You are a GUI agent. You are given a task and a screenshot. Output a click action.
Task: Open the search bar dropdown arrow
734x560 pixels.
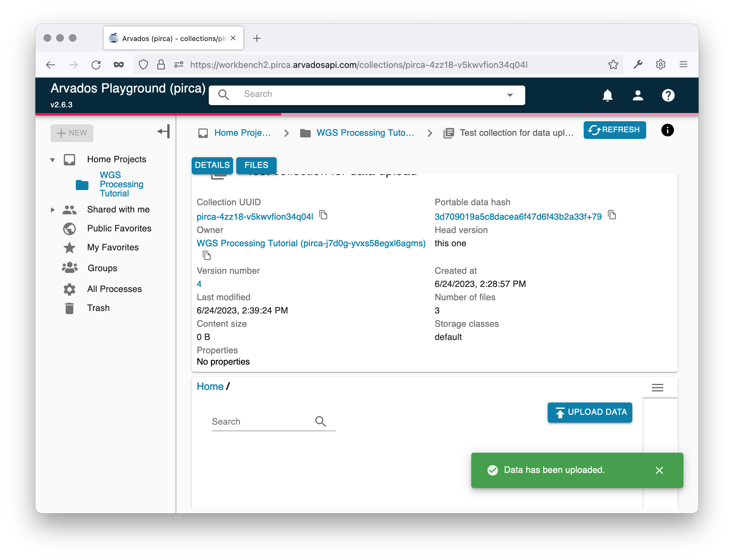click(x=509, y=95)
